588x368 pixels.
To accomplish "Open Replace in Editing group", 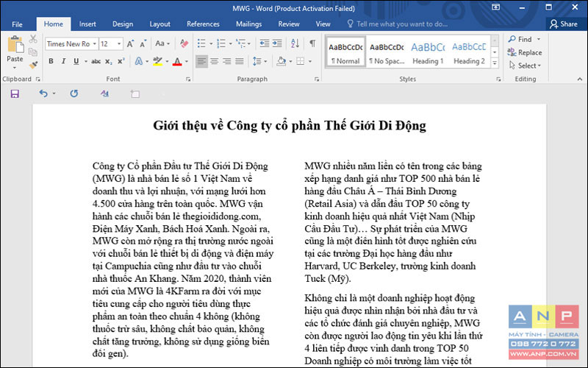I will 525,52.
